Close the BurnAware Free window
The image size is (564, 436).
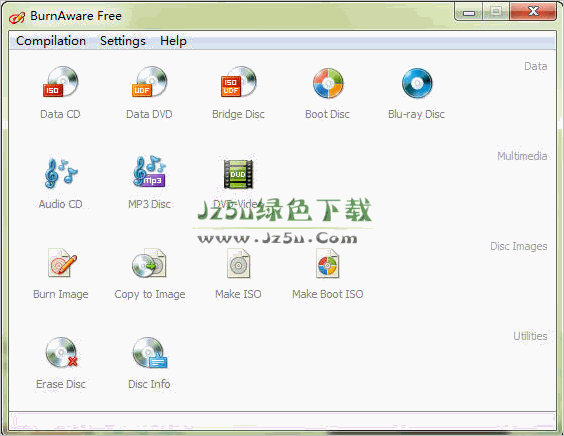pyautogui.click(x=533, y=12)
